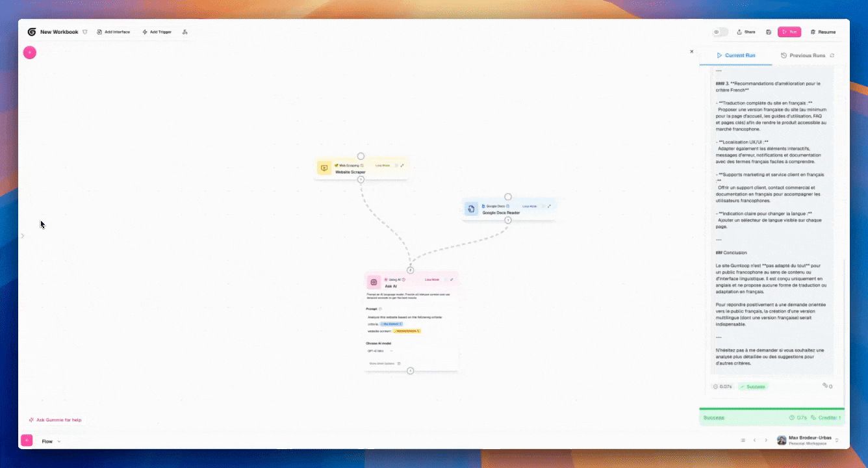Toggle Loop Mode on Website Scraper node
Image resolution: width=868 pixels, height=468 pixels.
click(x=396, y=165)
